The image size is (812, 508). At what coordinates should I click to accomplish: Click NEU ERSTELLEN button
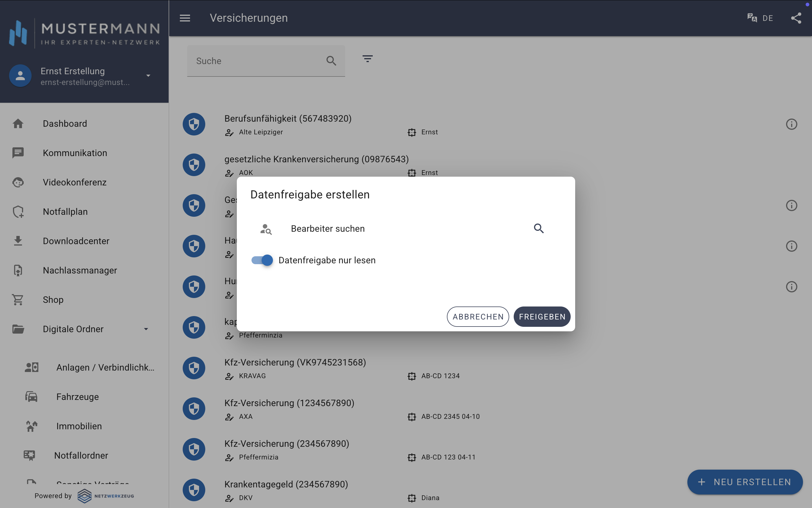[x=745, y=482]
